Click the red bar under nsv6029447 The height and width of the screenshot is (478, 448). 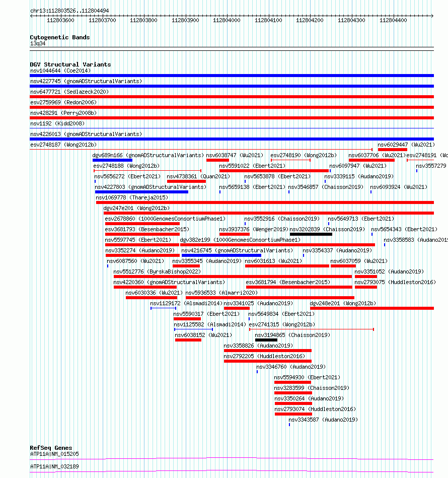pyautogui.click(x=393, y=150)
